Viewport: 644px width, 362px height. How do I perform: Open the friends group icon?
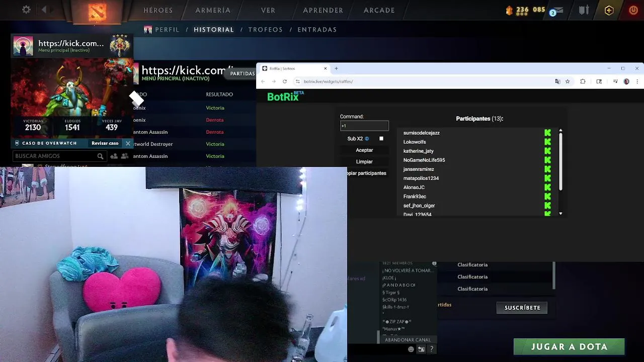coord(124,156)
